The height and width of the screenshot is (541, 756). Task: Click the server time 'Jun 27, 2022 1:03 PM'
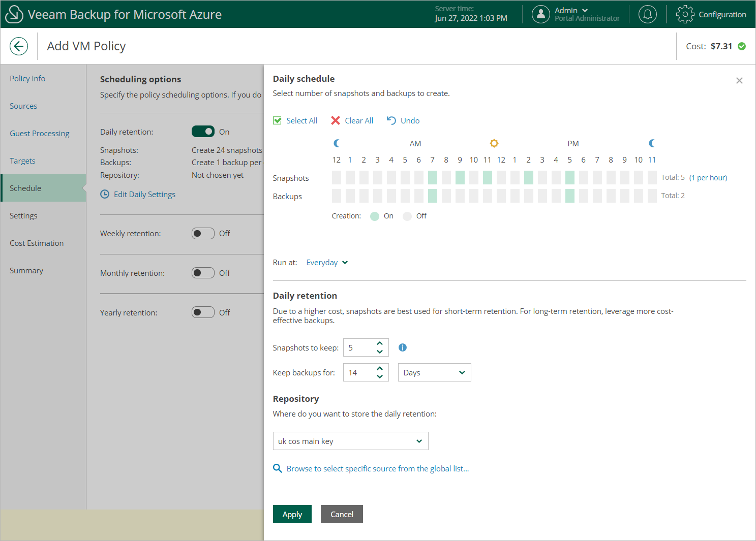pyautogui.click(x=471, y=18)
